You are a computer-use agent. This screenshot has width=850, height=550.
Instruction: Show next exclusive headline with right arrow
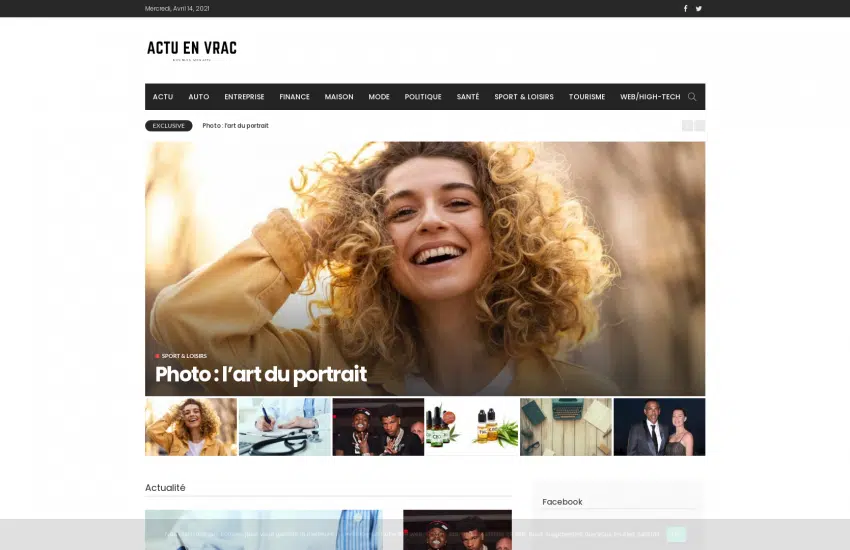700,126
